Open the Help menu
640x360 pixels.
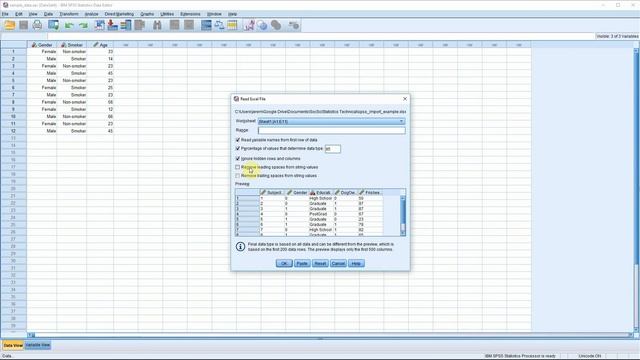(233, 14)
